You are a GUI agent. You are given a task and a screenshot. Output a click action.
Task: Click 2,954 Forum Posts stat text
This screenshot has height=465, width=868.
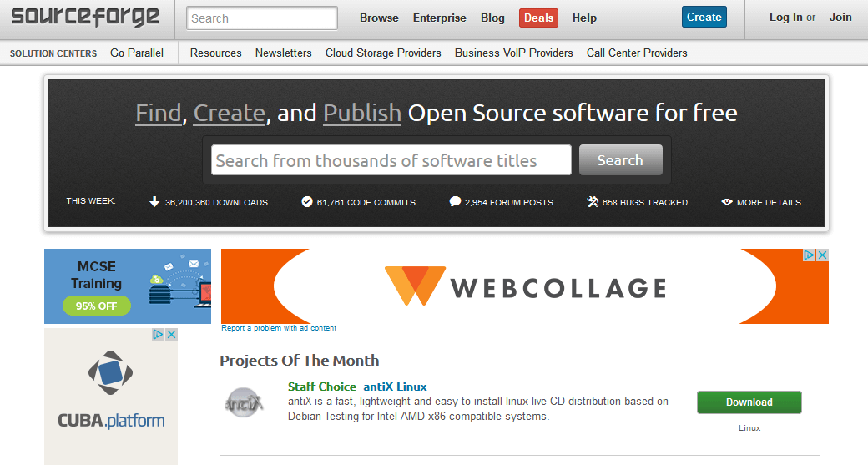point(509,203)
